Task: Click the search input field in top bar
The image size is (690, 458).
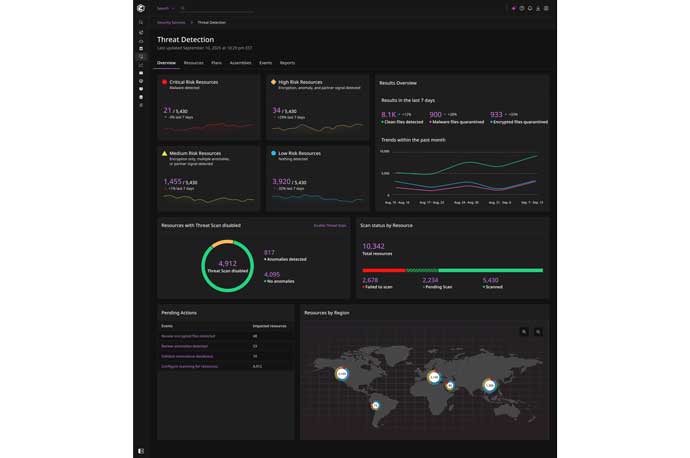Action: [x=217, y=8]
